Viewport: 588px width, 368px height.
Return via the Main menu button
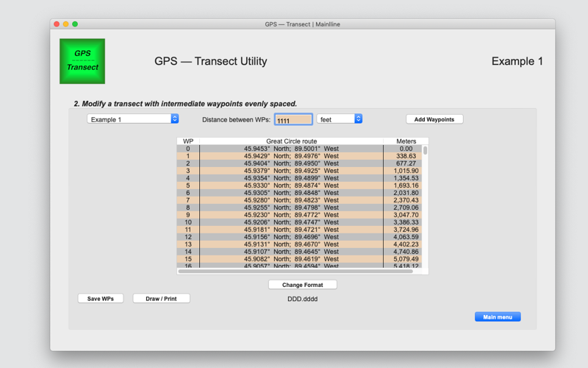[498, 316]
